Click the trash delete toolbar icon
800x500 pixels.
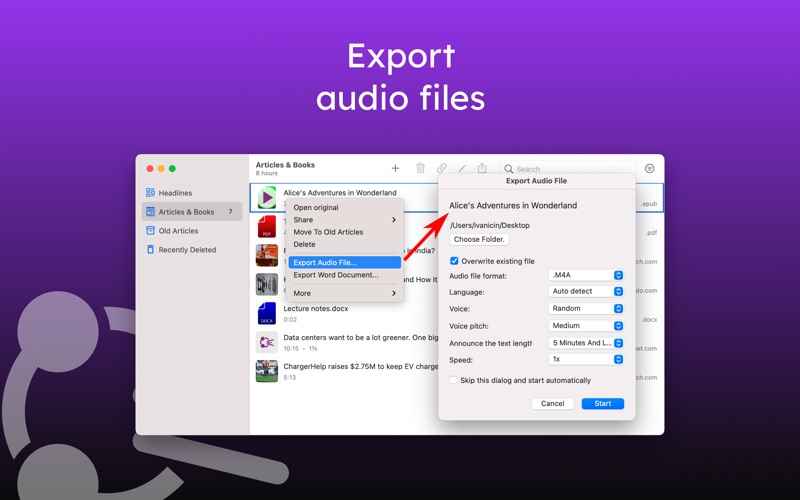(420, 168)
